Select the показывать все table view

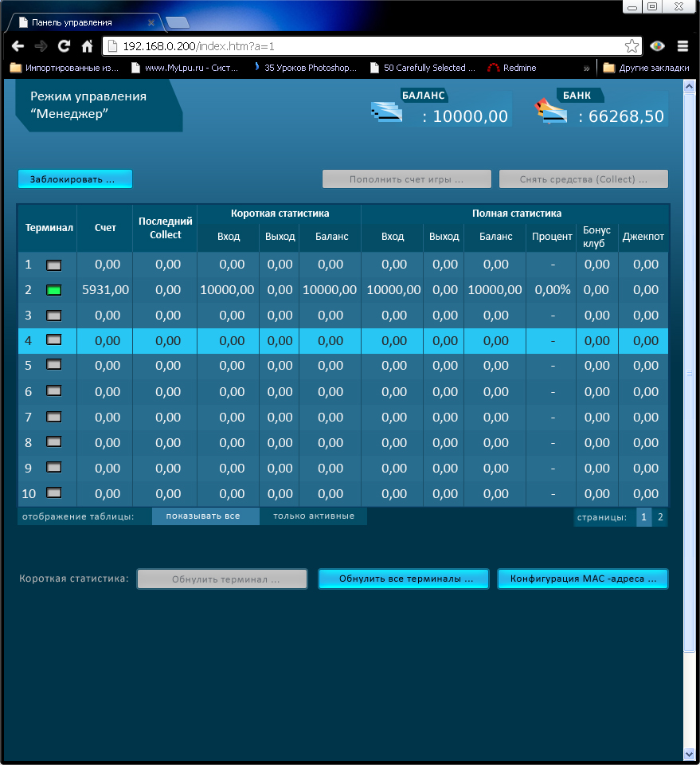point(205,516)
